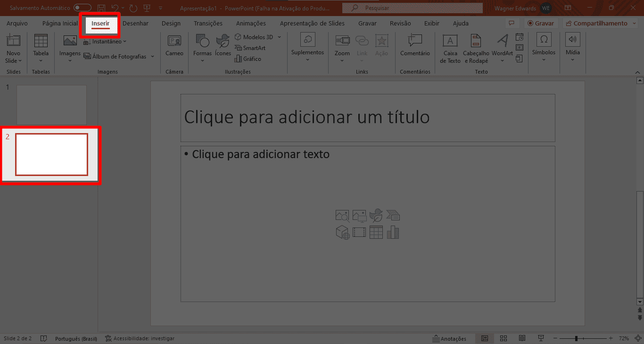Toggle Salvamento Automático switch
Image resolution: width=644 pixels, height=344 pixels.
(83, 8)
